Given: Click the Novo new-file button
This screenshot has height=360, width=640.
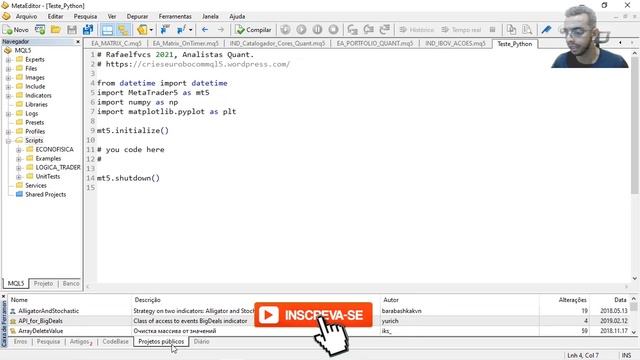Looking at the screenshot, I should click(x=16, y=29).
